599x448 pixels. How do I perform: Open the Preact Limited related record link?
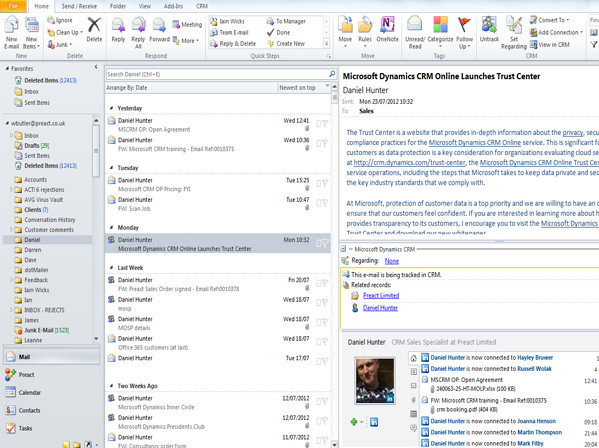(381, 296)
